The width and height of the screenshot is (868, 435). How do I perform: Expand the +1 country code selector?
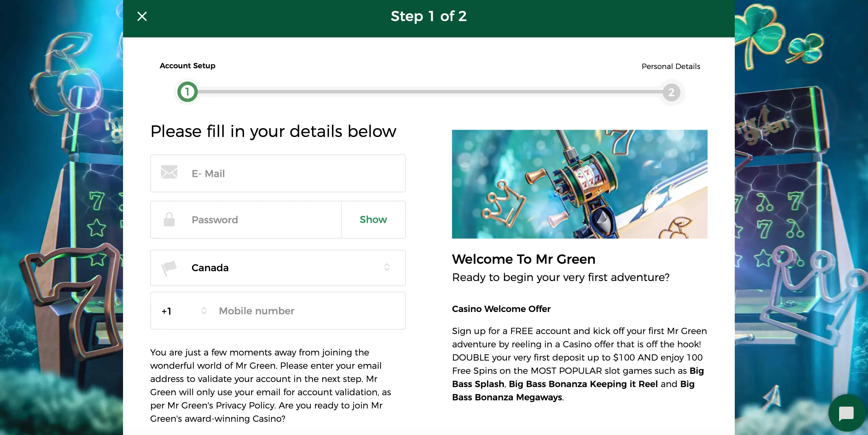tap(184, 311)
